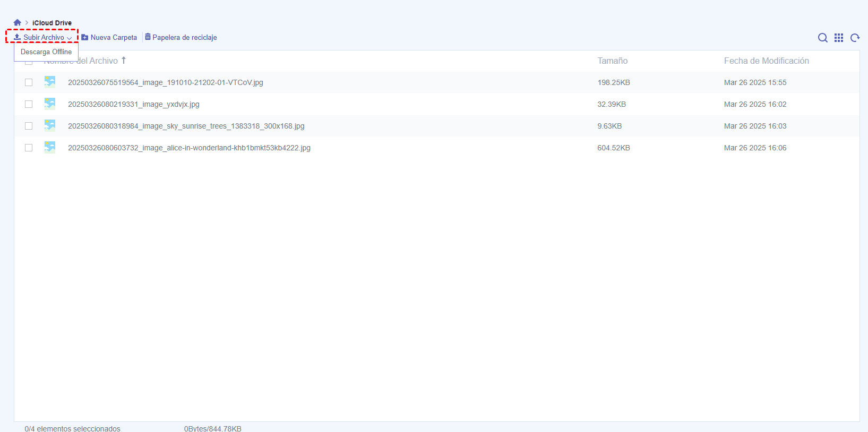
Task: Go to the home breadcrumb icon
Action: [x=18, y=22]
